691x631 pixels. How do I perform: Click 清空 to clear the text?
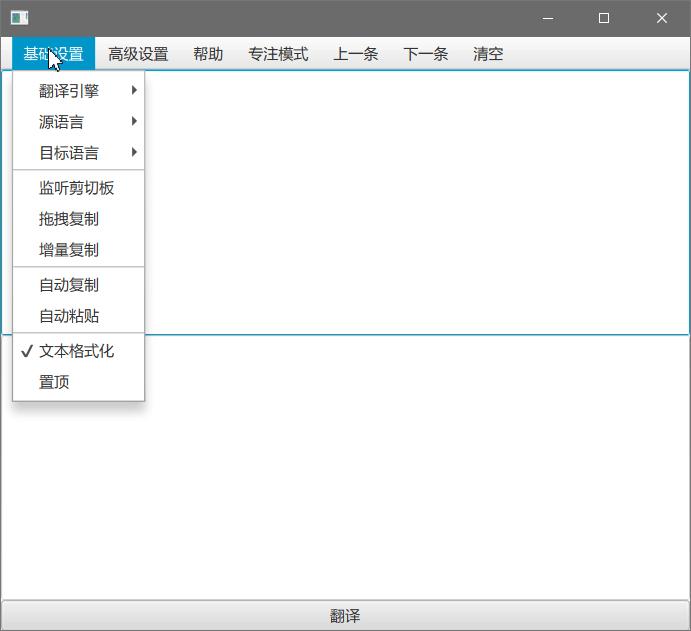pyautogui.click(x=488, y=54)
